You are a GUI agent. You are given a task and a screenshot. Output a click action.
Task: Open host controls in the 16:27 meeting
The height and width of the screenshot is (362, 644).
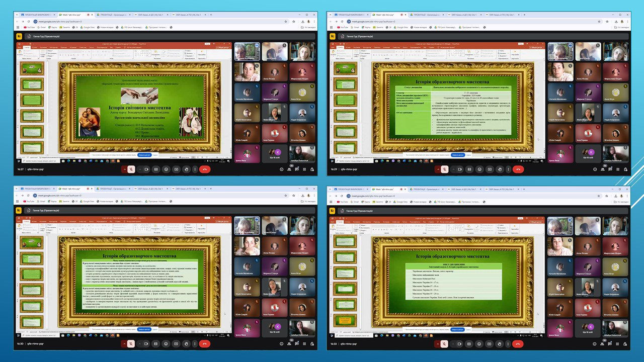[312, 169]
